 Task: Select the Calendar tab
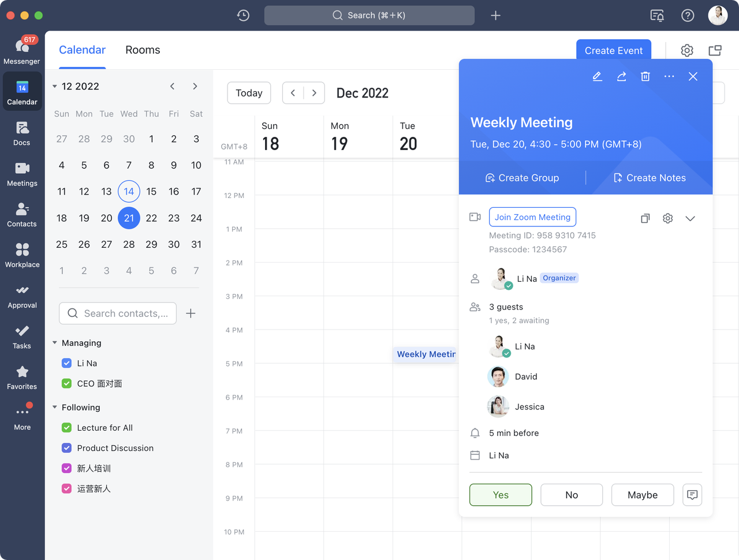pyautogui.click(x=82, y=50)
